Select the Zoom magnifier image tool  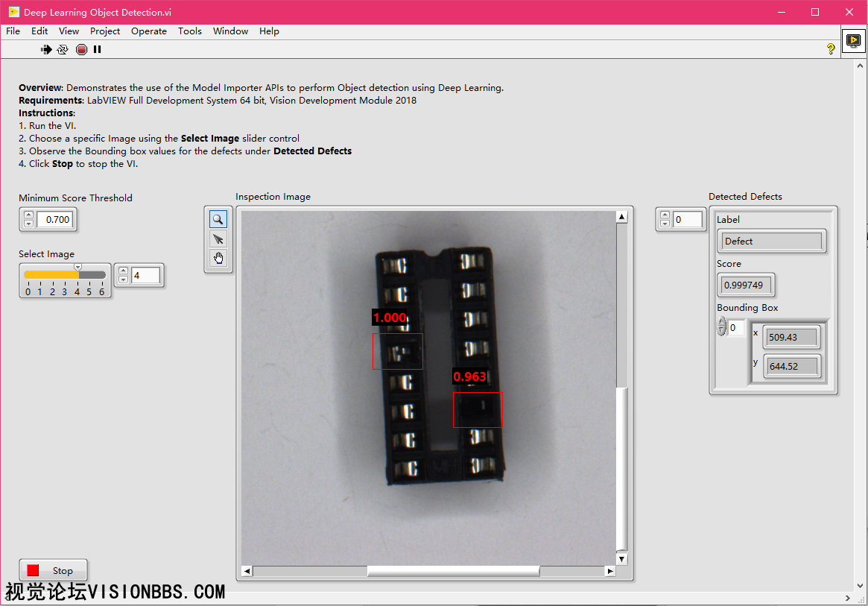pos(218,219)
